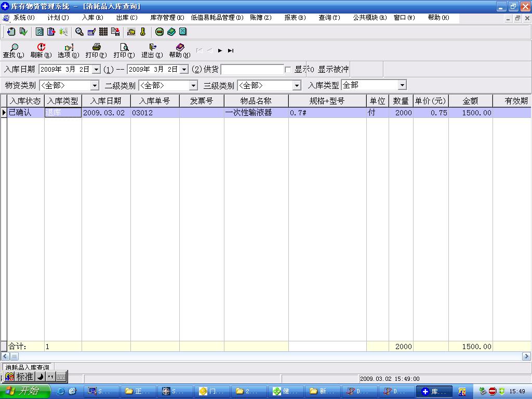This screenshot has height=399, width=532.
Task: Expand the 物资类别 dropdown
Action: pos(95,85)
